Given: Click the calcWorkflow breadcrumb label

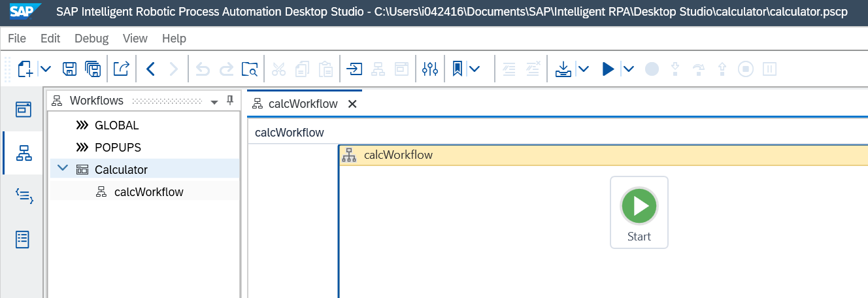Looking at the screenshot, I should pyautogui.click(x=290, y=133).
